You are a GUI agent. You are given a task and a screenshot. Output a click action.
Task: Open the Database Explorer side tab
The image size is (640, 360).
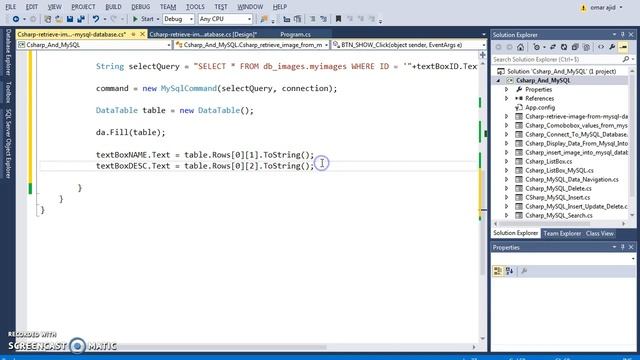pyautogui.click(x=8, y=53)
